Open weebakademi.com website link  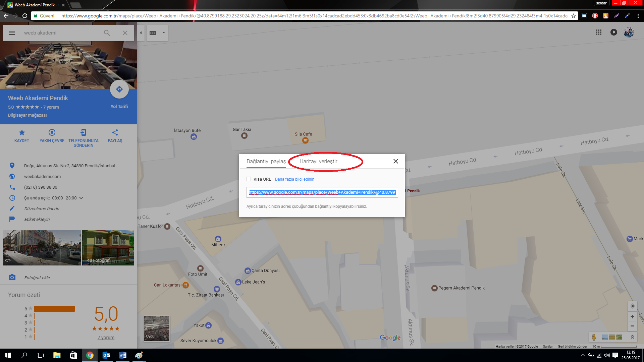point(42,176)
